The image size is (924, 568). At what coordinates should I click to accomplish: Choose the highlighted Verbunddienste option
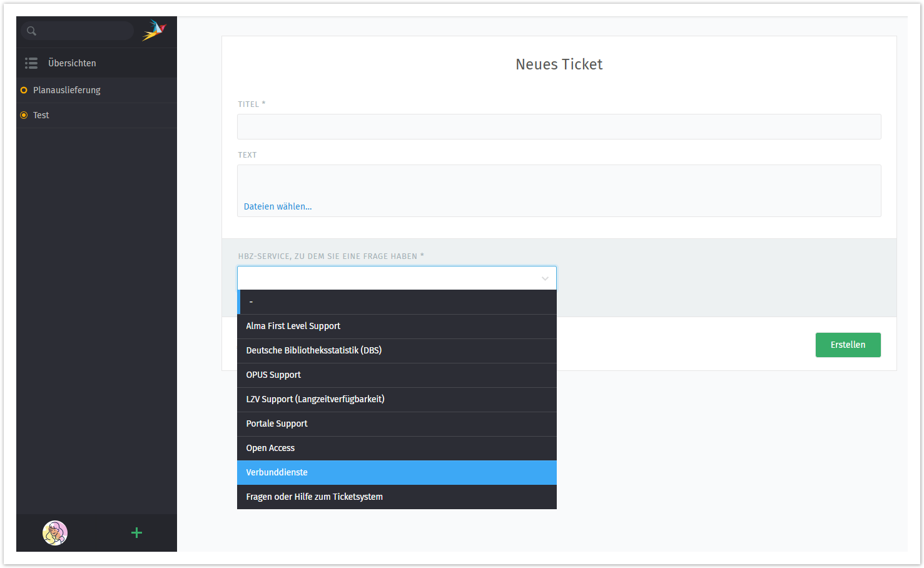(x=397, y=472)
